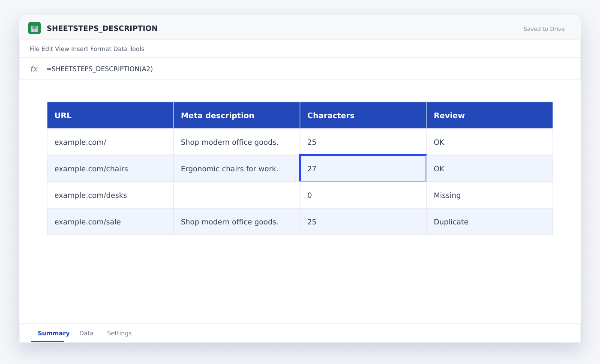Open the Format menu
Screen dimensions: 600x364
101,49
